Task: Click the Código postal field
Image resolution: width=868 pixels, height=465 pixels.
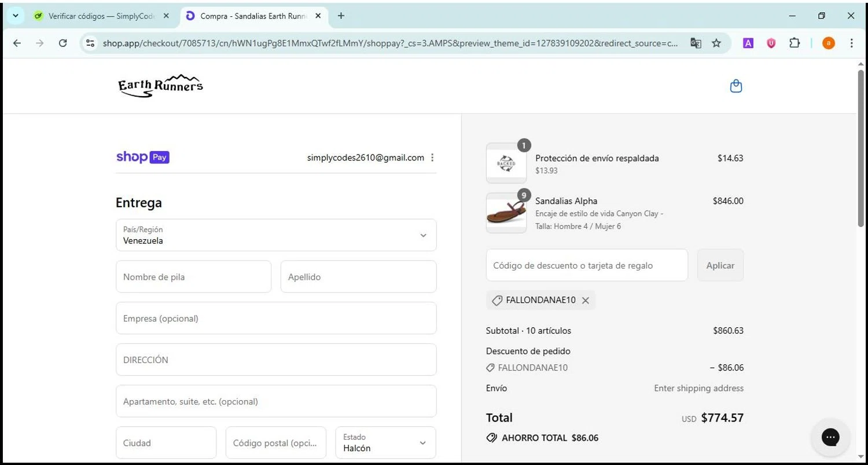Action: coord(276,443)
